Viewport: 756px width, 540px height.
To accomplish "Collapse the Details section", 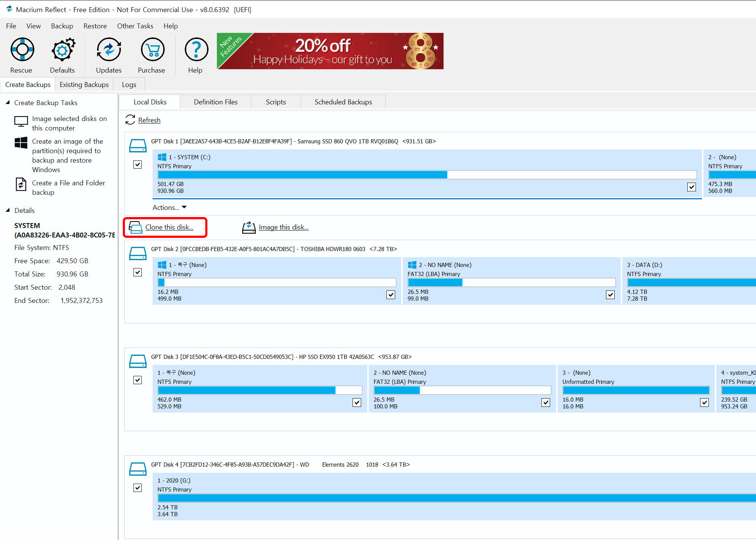I will click(8, 210).
